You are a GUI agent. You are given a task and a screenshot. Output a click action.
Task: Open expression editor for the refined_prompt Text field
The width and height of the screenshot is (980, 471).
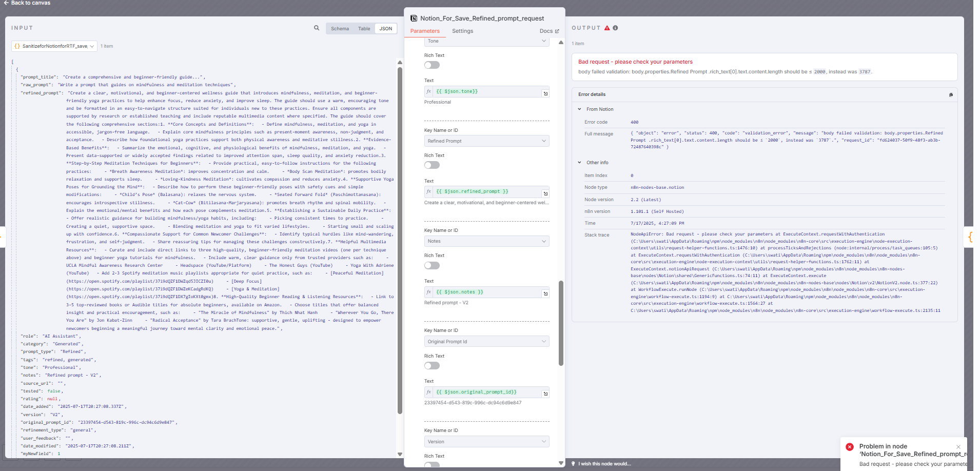point(545,193)
